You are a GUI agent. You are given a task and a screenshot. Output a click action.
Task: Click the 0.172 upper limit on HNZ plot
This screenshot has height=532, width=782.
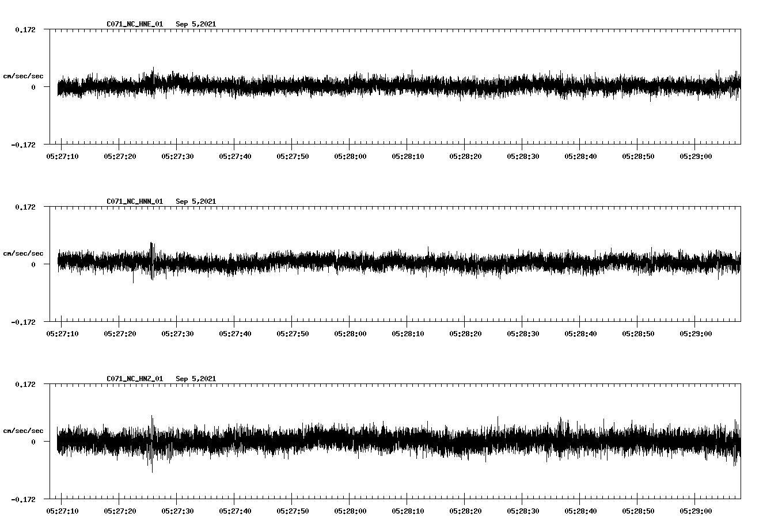25,384
